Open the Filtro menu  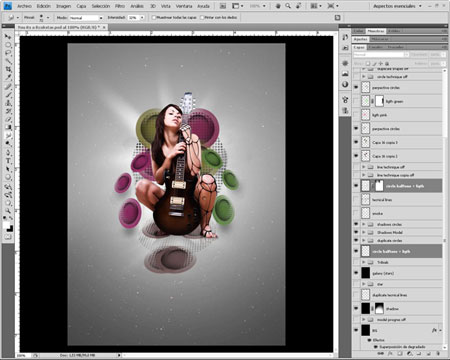pyautogui.click(x=120, y=6)
